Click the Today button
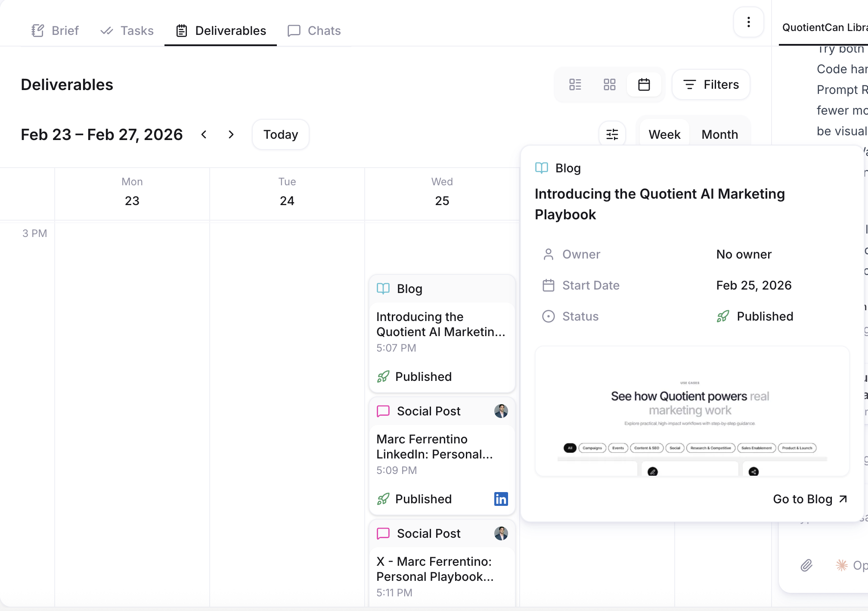Image resolution: width=868 pixels, height=611 pixels. [x=280, y=134]
